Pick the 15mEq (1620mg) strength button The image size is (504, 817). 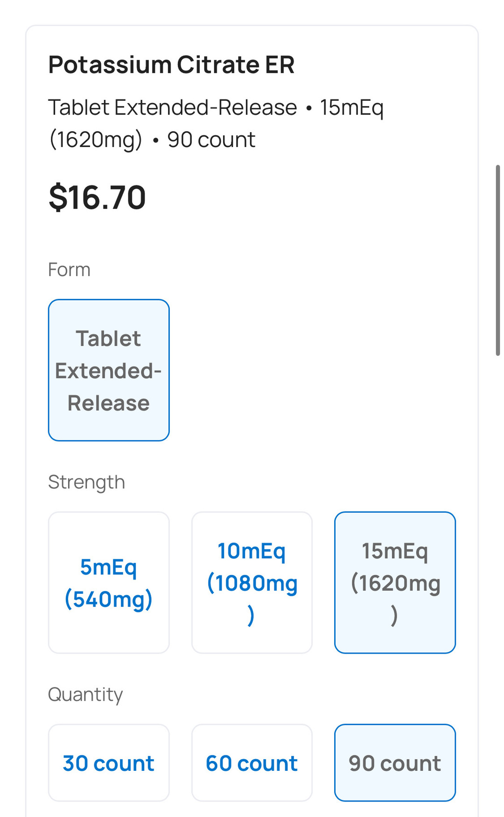click(395, 583)
